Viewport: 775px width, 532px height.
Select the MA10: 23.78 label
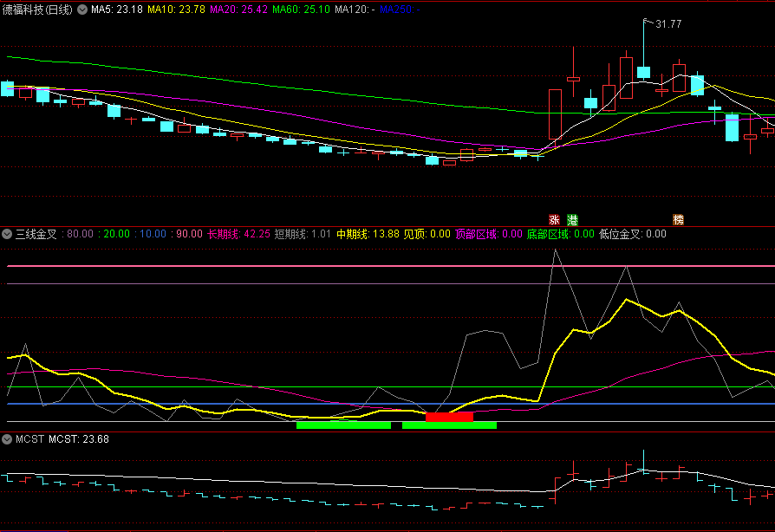(176, 10)
